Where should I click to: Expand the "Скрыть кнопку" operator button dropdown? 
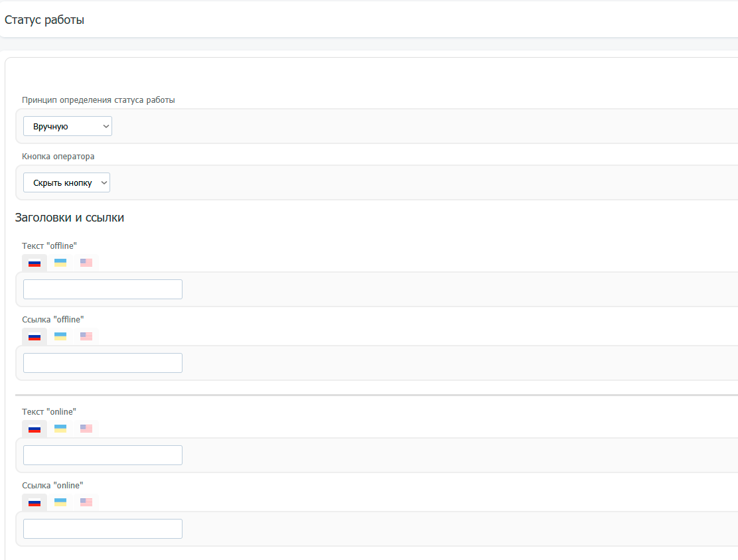tap(66, 182)
